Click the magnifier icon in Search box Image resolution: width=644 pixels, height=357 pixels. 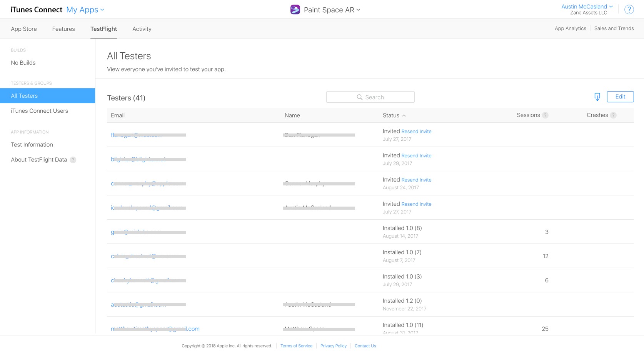360,97
